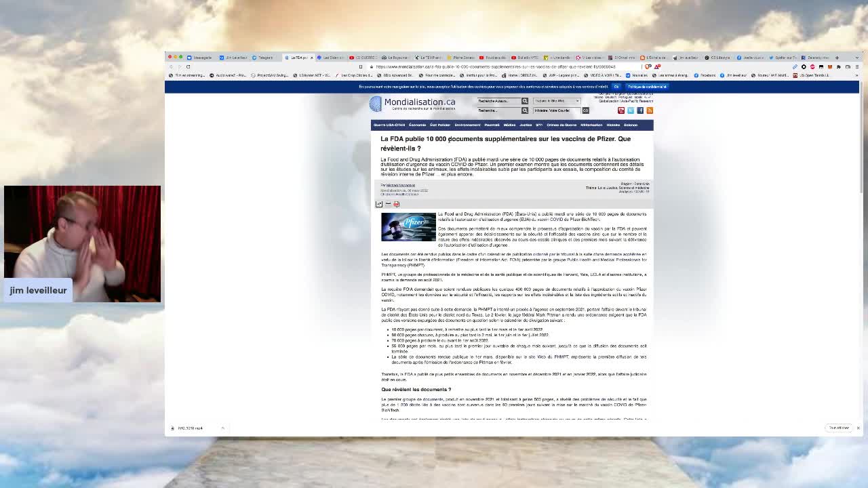This screenshot has width=868, height=488.
Task: Open the site's YouTube icon
Action: coord(621,110)
